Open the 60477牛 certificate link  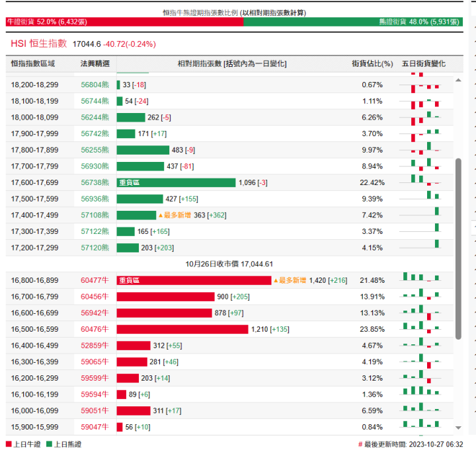(x=95, y=281)
